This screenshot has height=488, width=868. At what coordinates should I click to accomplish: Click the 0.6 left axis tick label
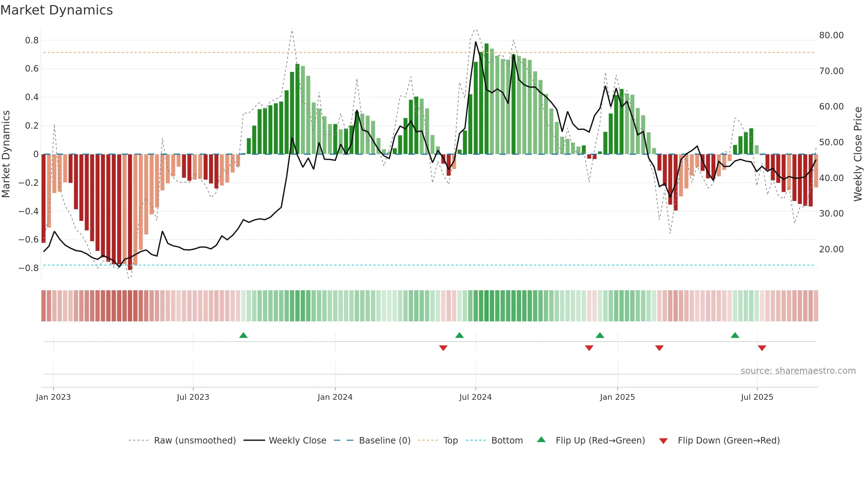tap(32, 69)
